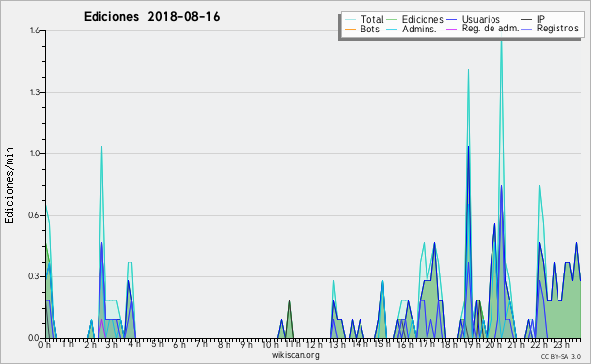The image size is (591, 364).
Task: Click the dark IP legend line
Action: pos(527,20)
